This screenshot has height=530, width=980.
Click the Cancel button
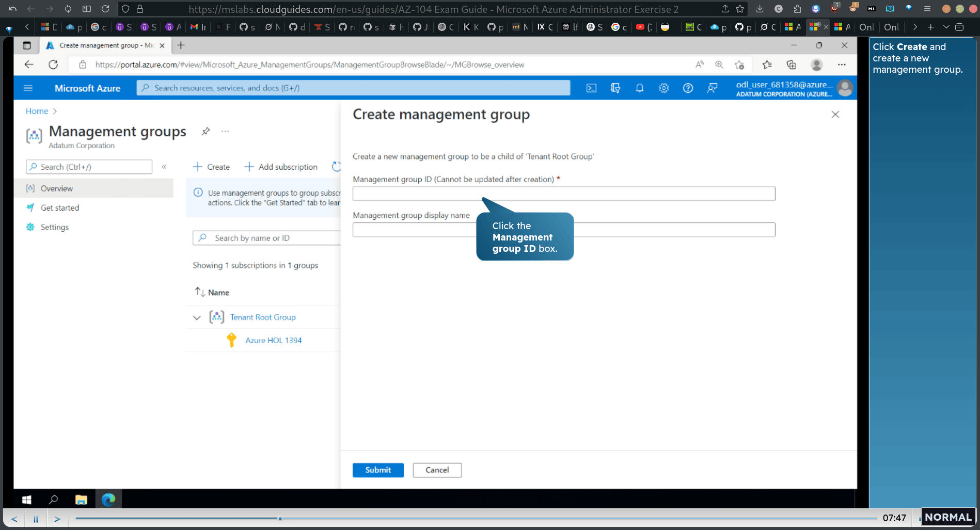[x=437, y=470]
